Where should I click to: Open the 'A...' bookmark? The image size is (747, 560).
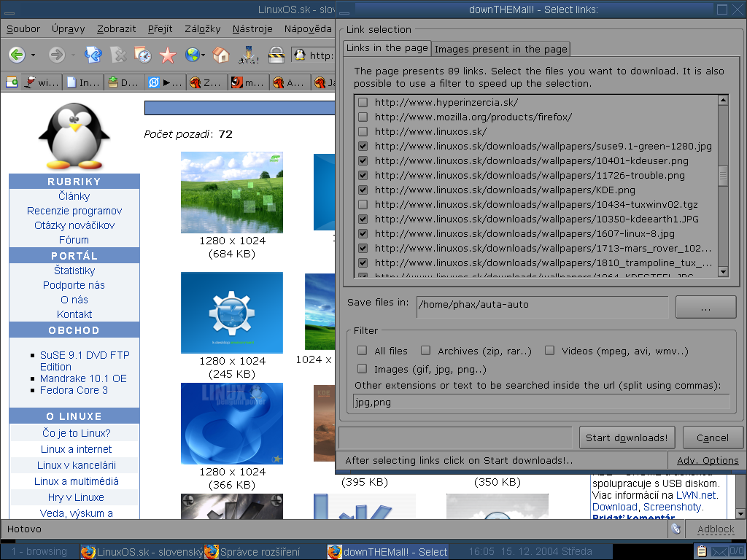pos(289,82)
